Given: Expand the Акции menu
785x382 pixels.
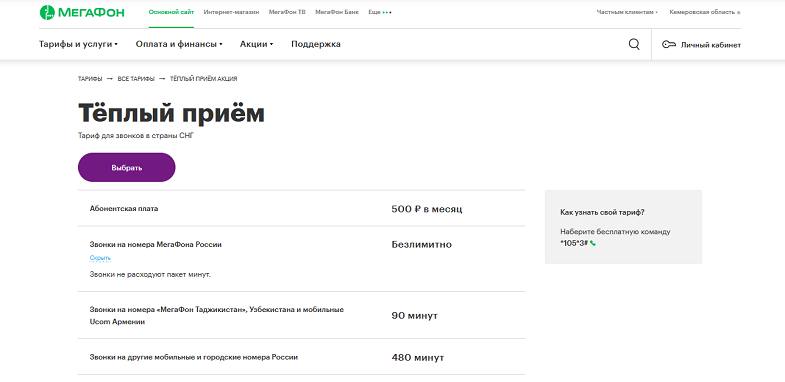Looking at the screenshot, I should point(256,44).
